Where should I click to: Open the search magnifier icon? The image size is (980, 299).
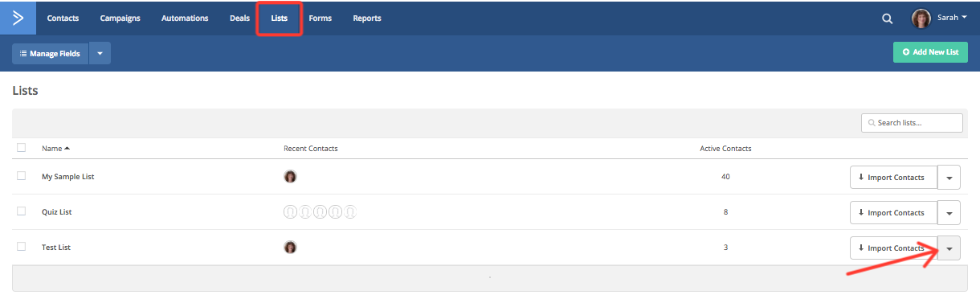887,18
